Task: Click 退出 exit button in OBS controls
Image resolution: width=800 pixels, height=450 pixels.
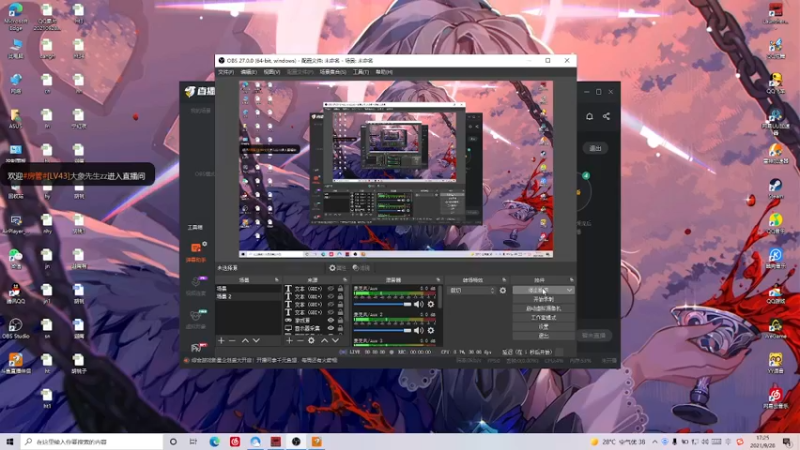Action: (543, 336)
